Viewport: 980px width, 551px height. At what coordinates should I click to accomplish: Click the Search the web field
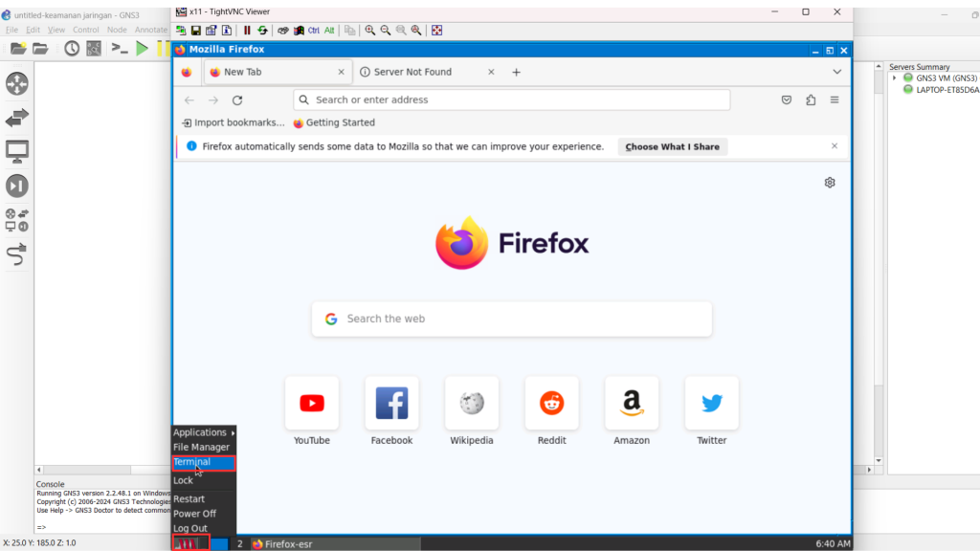point(511,320)
